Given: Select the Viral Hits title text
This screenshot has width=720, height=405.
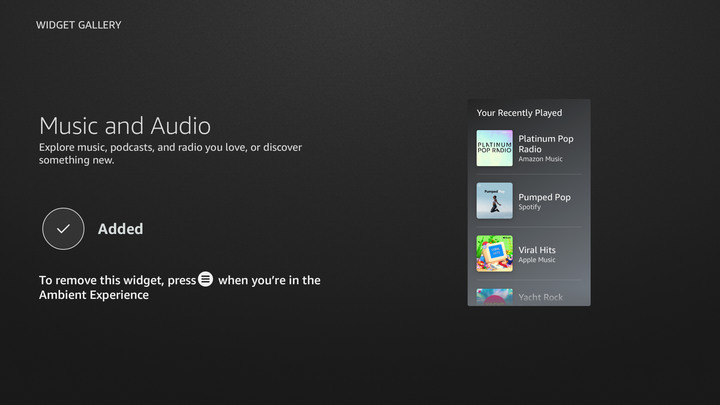Looking at the screenshot, I should click(537, 250).
